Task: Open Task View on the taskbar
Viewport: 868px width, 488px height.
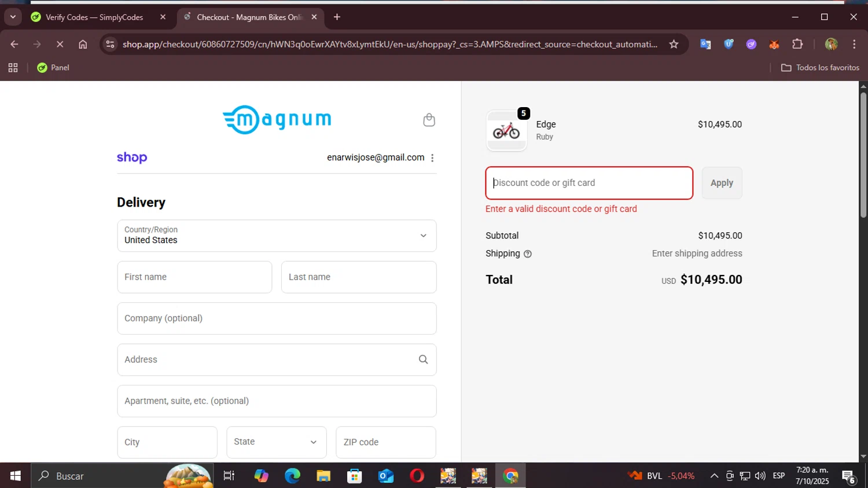Action: (x=229, y=476)
